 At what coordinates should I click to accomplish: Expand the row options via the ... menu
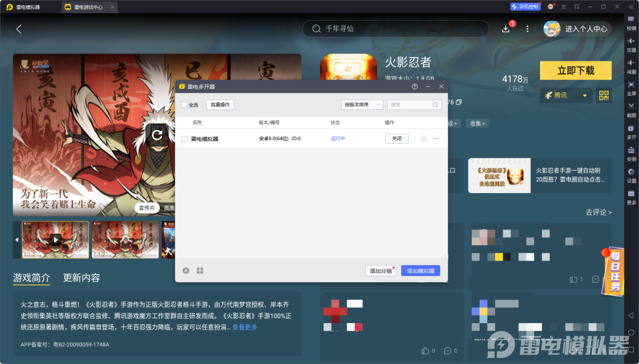tap(436, 138)
